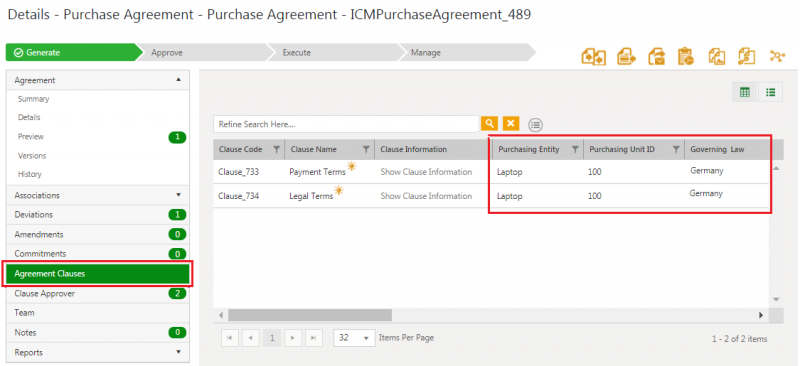Open Versions in the sidebar
This screenshot has height=366, width=800.
[x=32, y=156]
